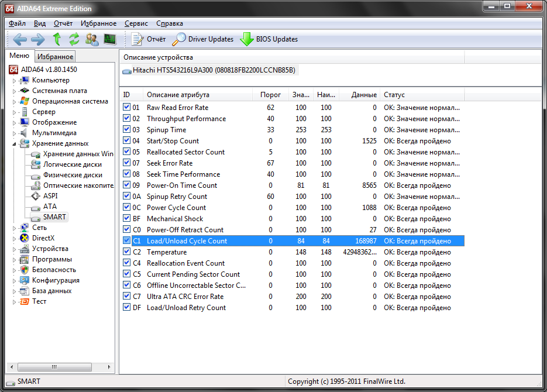Viewport: 547px width, 392px height.
Task: Collapse the Хранение данных node
Action: coord(14,144)
